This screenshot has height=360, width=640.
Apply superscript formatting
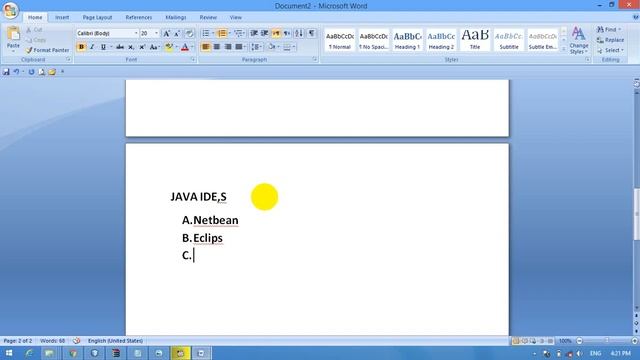pyautogui.click(x=142, y=47)
